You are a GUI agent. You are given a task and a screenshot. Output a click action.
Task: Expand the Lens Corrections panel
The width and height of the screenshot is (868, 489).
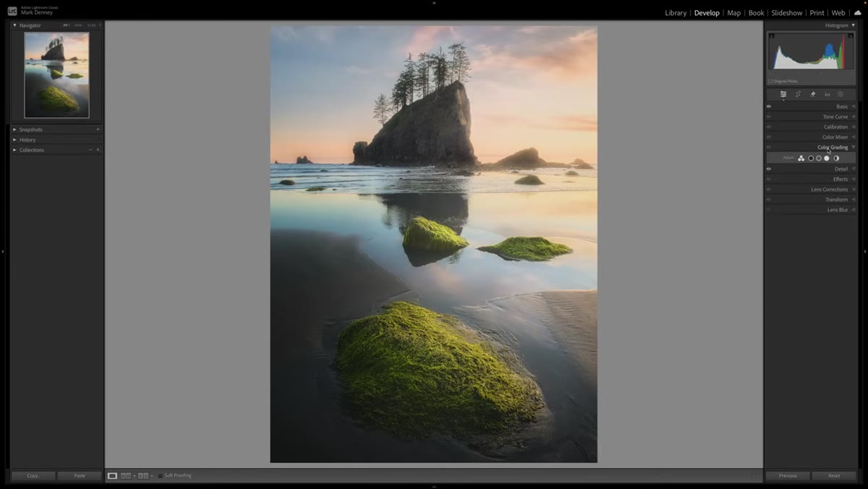click(x=854, y=190)
